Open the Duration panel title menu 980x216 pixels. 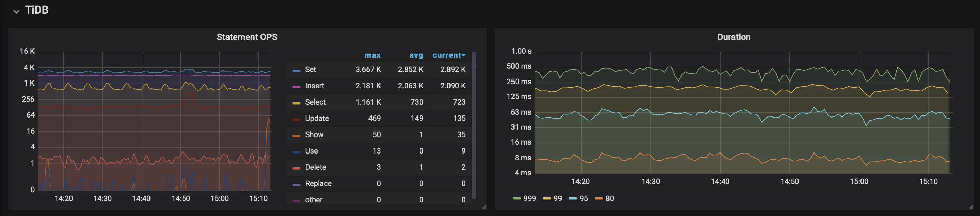click(733, 37)
